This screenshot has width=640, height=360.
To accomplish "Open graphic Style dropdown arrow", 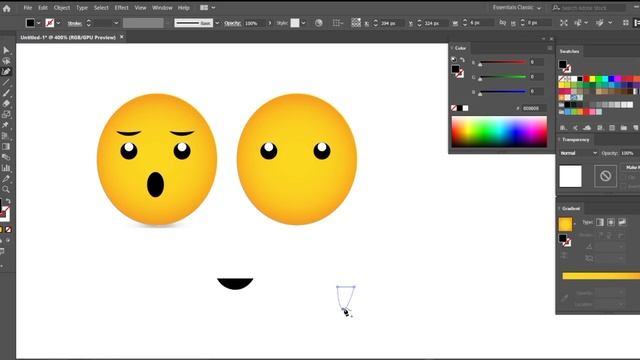I will coord(303,23).
